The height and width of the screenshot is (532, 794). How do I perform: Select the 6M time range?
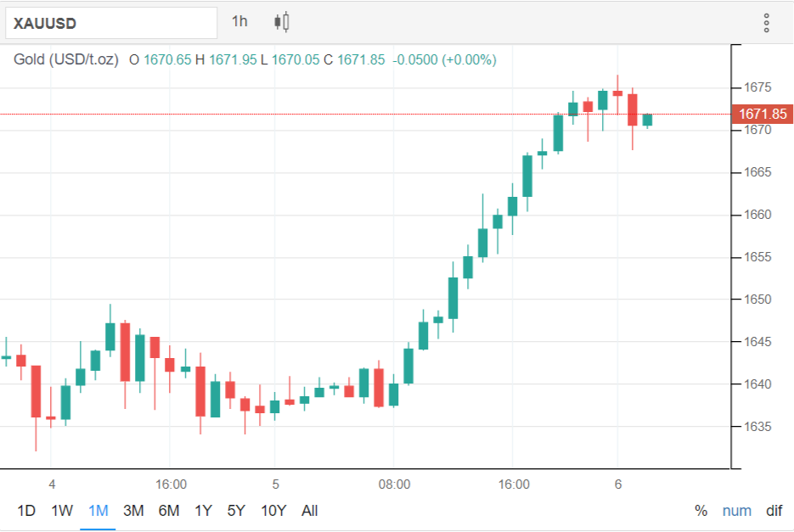(169, 510)
